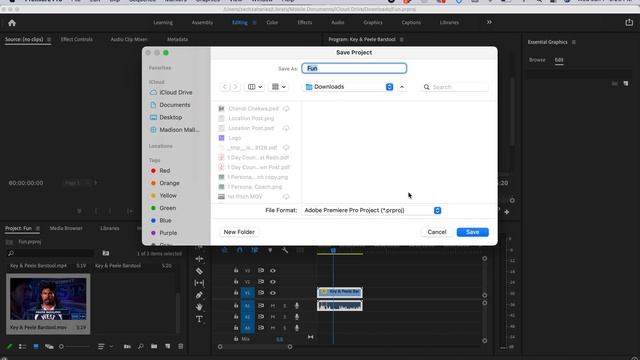Open the Effect Controls tab
Image resolution: width=640 pixels, height=360 pixels.
click(76, 40)
